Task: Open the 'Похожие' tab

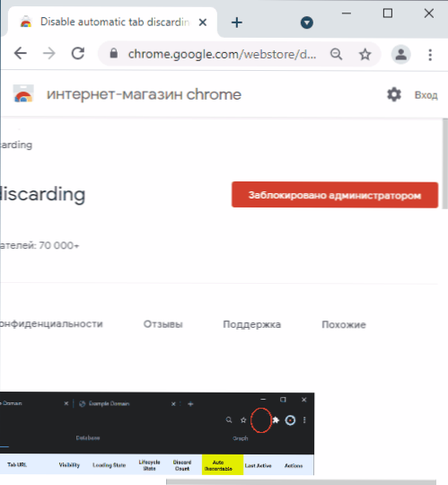Action: (x=344, y=324)
